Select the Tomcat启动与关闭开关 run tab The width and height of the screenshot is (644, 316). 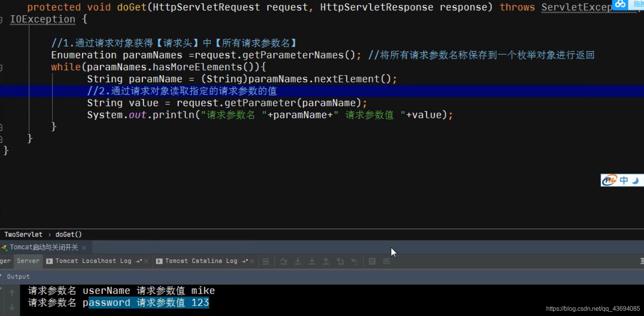44,247
